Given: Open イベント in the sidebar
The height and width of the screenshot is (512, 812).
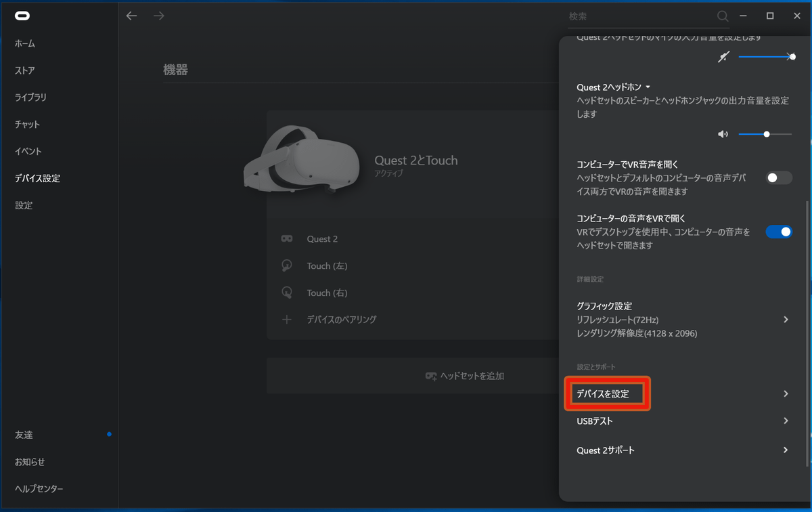Looking at the screenshot, I should tap(28, 152).
